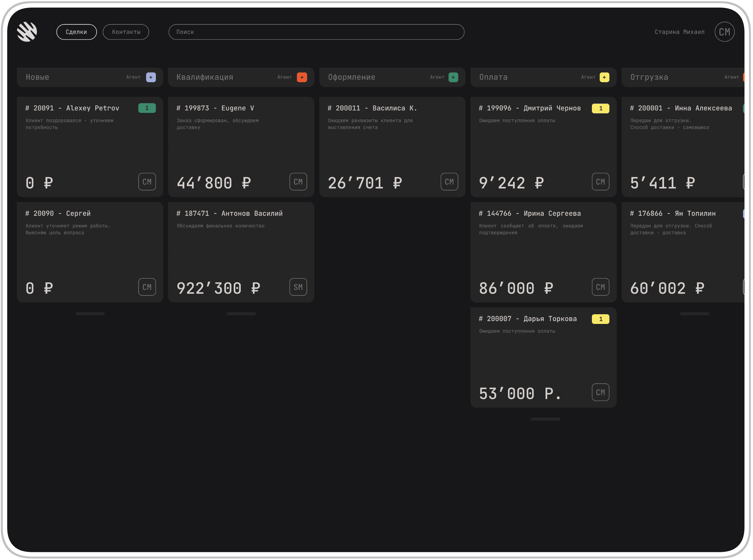The width and height of the screenshot is (753, 560).
Task: Click the yellow counter badge on Дмитрий Чернов card
Action: tap(600, 108)
